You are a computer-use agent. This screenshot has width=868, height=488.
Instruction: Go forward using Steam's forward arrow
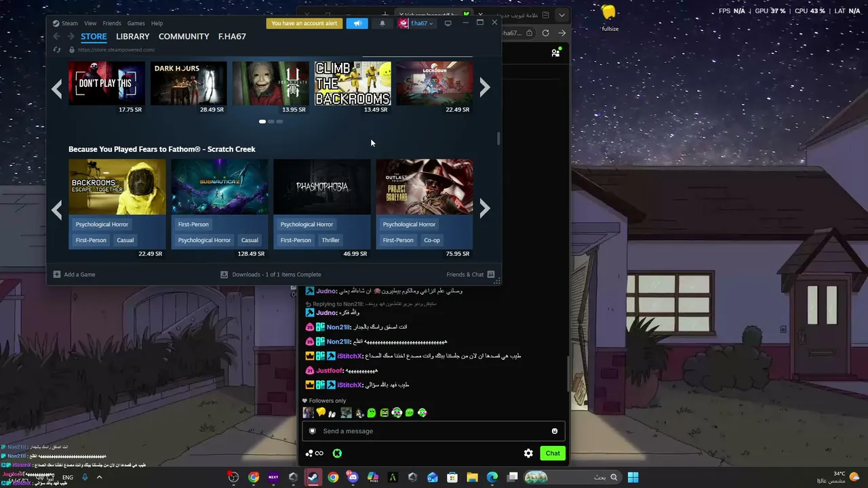pyautogui.click(x=71, y=37)
